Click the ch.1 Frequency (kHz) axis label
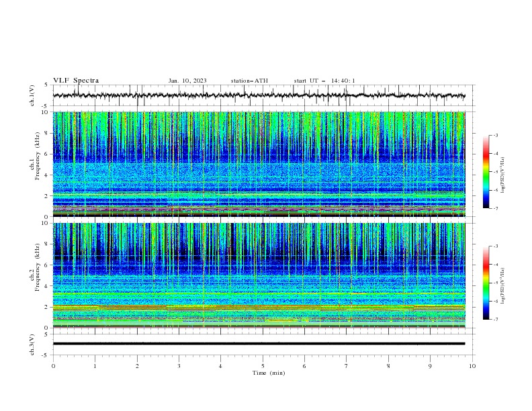532x411 pixels. [x=34, y=156]
